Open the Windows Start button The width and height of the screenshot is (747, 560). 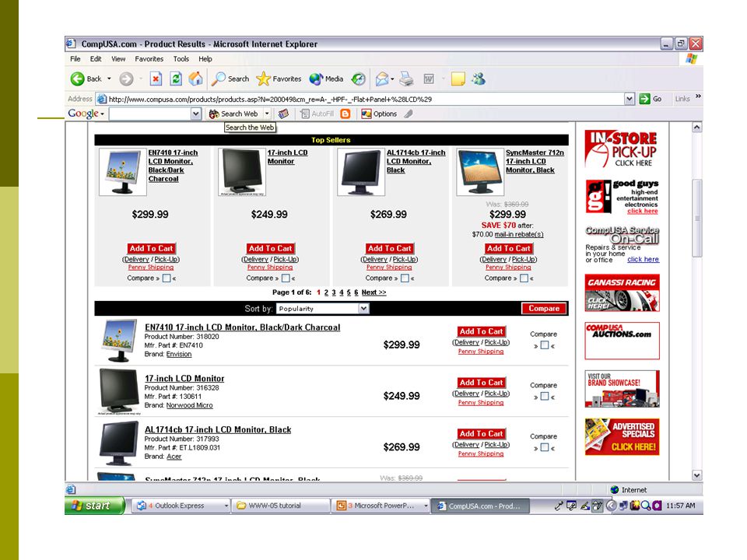pyautogui.click(x=94, y=506)
